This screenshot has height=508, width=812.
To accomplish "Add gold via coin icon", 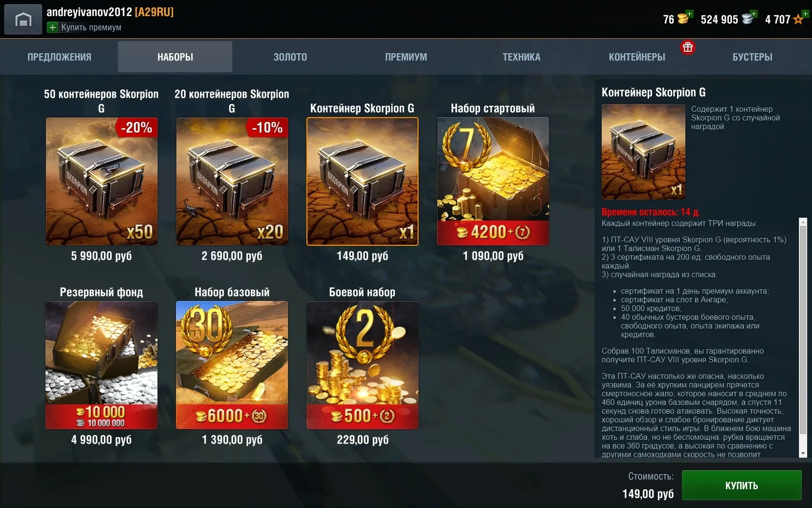I will [x=684, y=18].
